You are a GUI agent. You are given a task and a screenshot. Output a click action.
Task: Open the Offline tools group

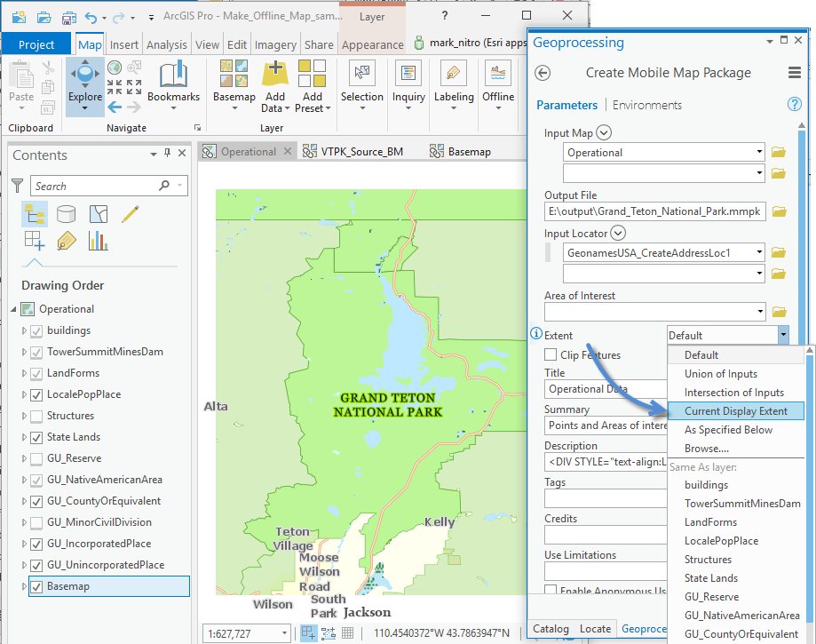(x=498, y=84)
